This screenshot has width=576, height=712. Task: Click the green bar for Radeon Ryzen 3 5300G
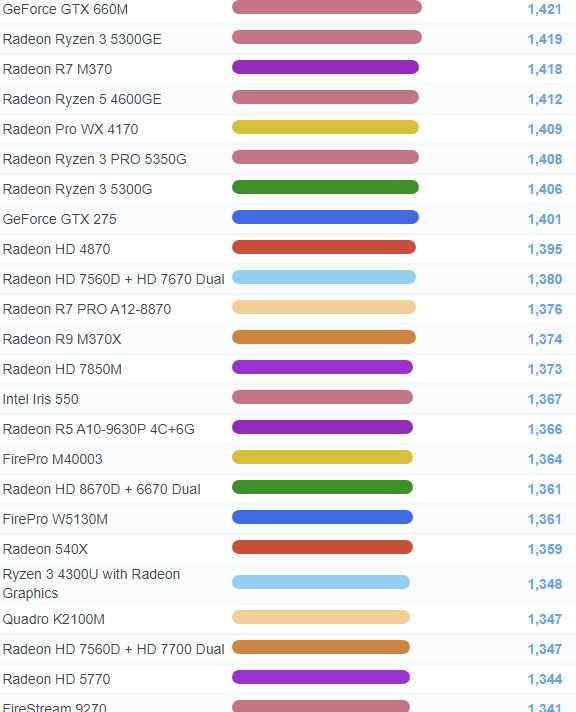[325, 187]
